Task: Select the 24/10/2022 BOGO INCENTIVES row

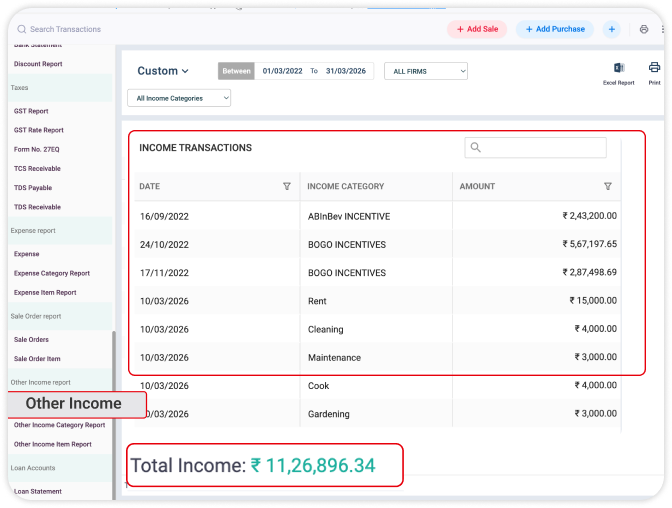Action: point(378,244)
